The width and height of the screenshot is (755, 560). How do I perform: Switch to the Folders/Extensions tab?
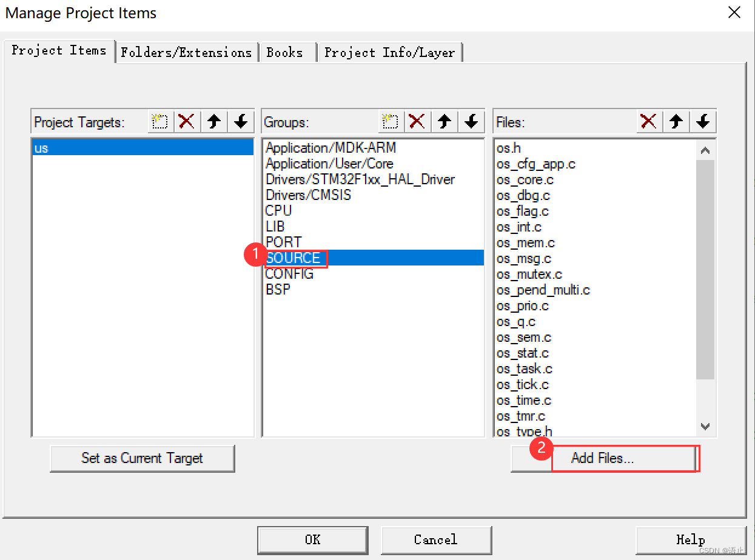pyautogui.click(x=186, y=52)
